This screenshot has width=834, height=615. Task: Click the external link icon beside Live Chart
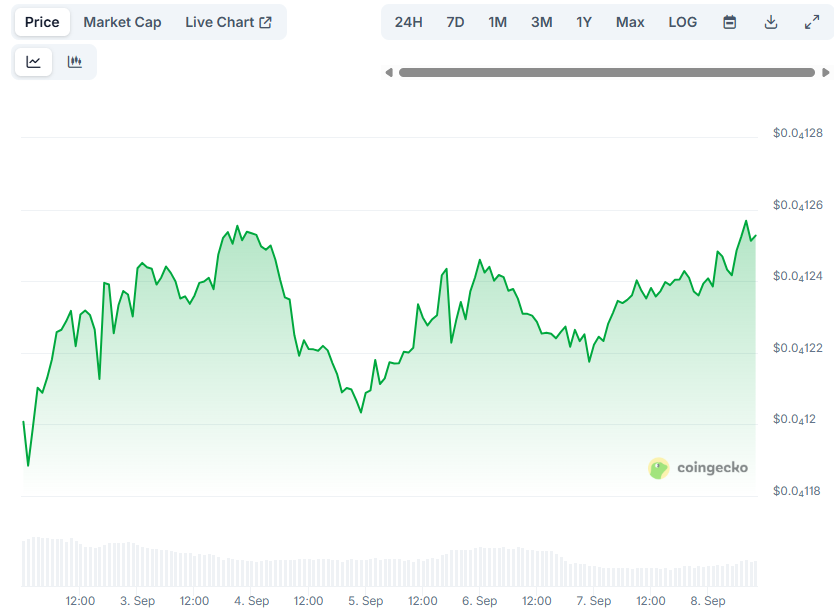point(263,21)
